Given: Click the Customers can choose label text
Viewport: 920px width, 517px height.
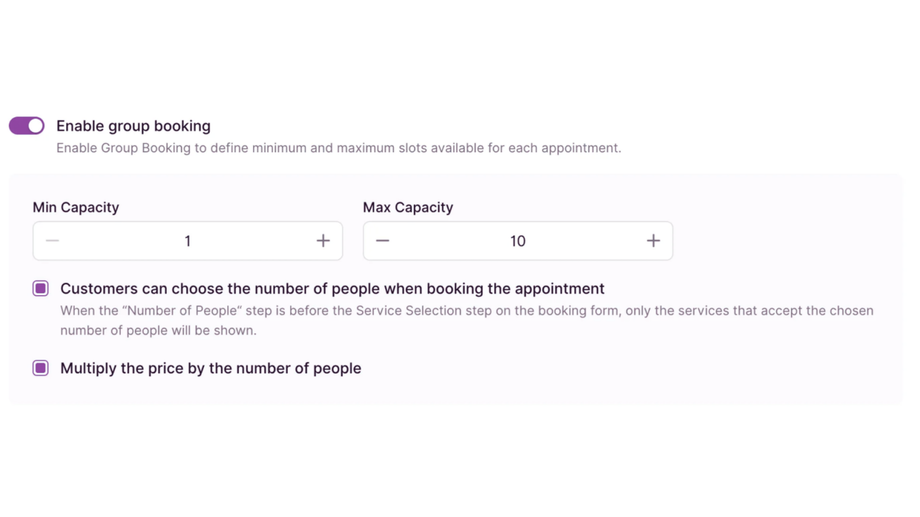Looking at the screenshot, I should pos(332,289).
